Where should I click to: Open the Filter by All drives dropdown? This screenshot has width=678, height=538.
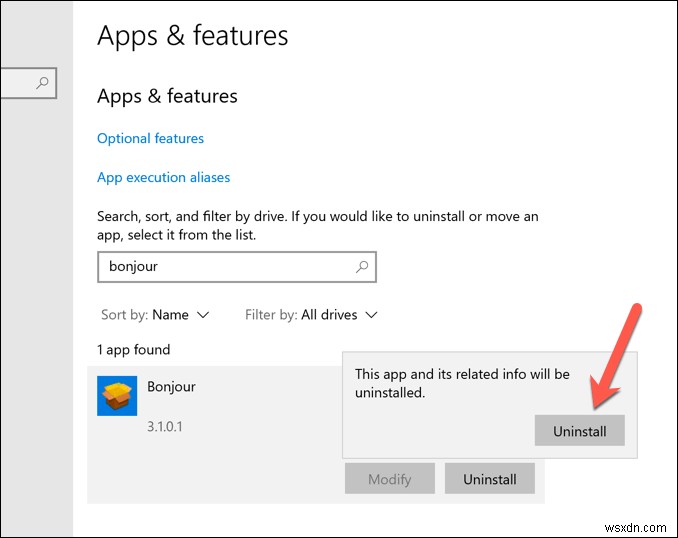pos(311,315)
